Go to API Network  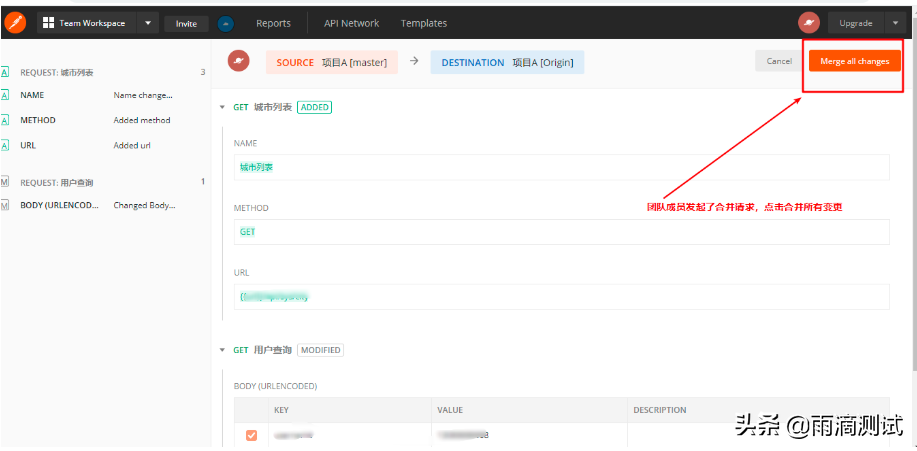coord(351,23)
